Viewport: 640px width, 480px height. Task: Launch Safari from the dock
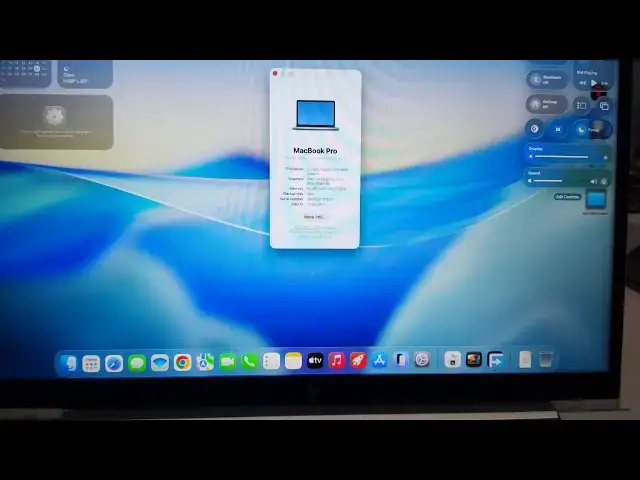[114, 363]
